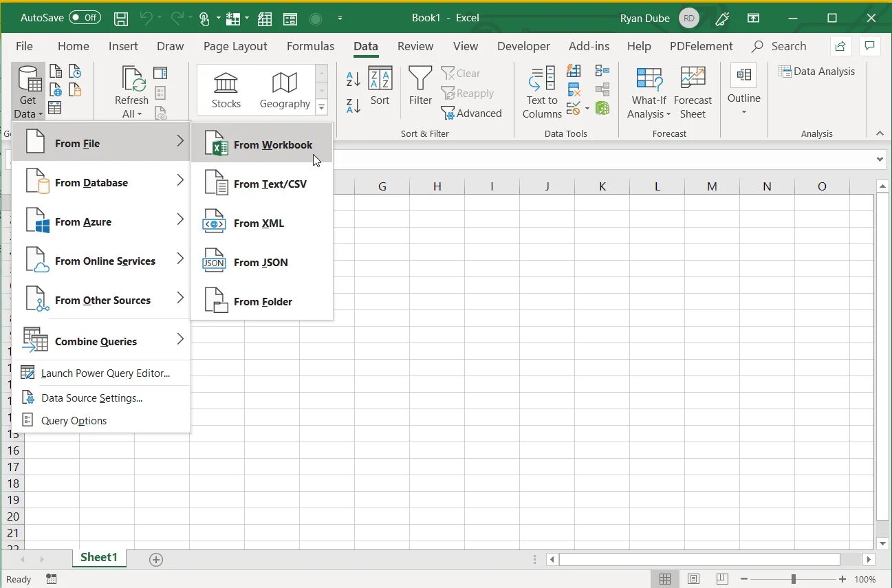This screenshot has height=588, width=892.
Task: Click the Manage Data Model green icon
Action: 602,108
